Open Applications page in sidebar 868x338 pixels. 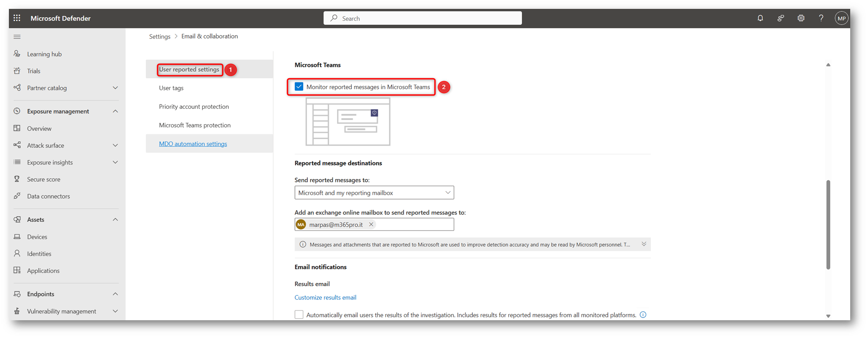pos(43,270)
